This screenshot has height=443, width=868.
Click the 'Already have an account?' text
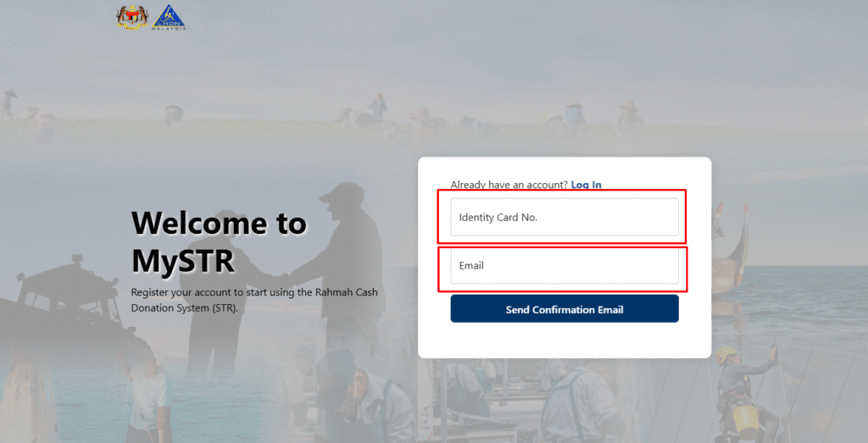click(x=509, y=185)
